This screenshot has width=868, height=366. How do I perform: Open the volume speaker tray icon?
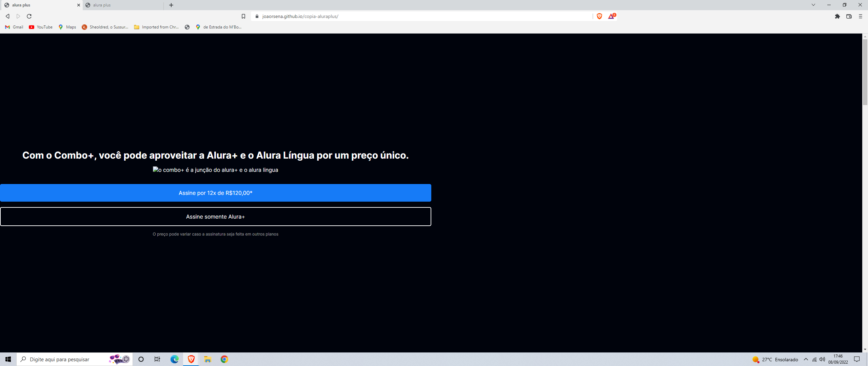coord(822,359)
